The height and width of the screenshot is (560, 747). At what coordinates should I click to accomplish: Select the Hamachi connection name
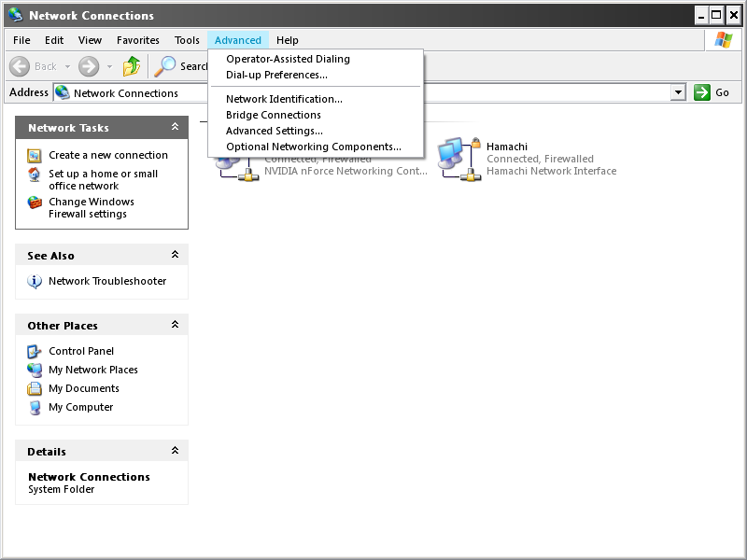pos(507,147)
